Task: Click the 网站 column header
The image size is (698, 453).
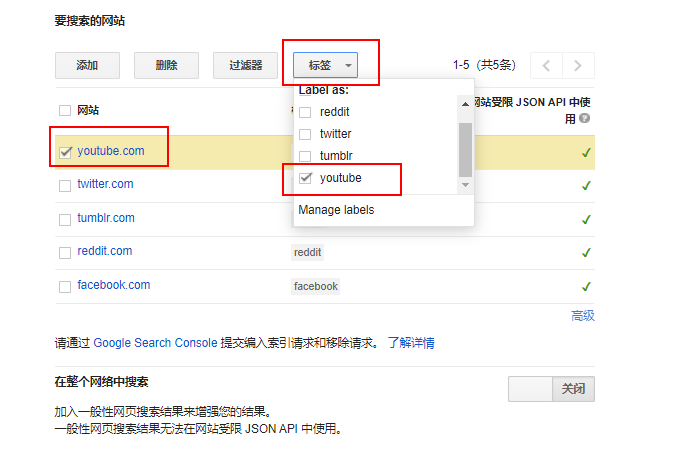Action: pos(88,110)
